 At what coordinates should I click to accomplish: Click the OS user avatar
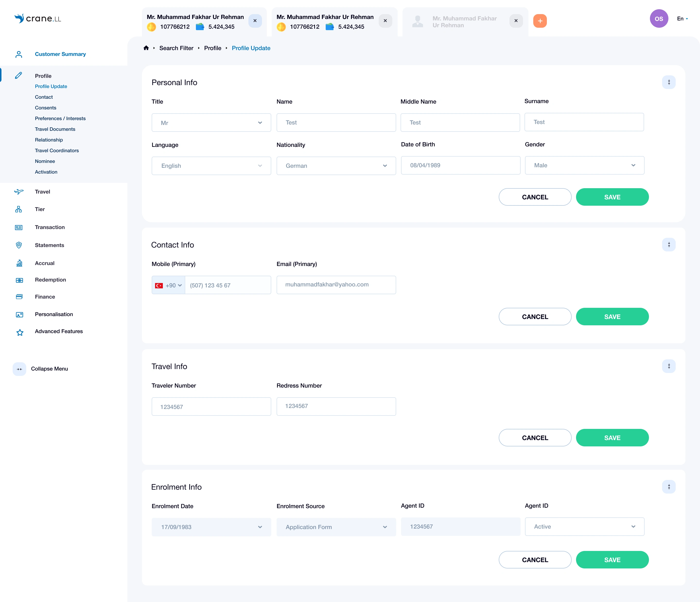(x=658, y=19)
